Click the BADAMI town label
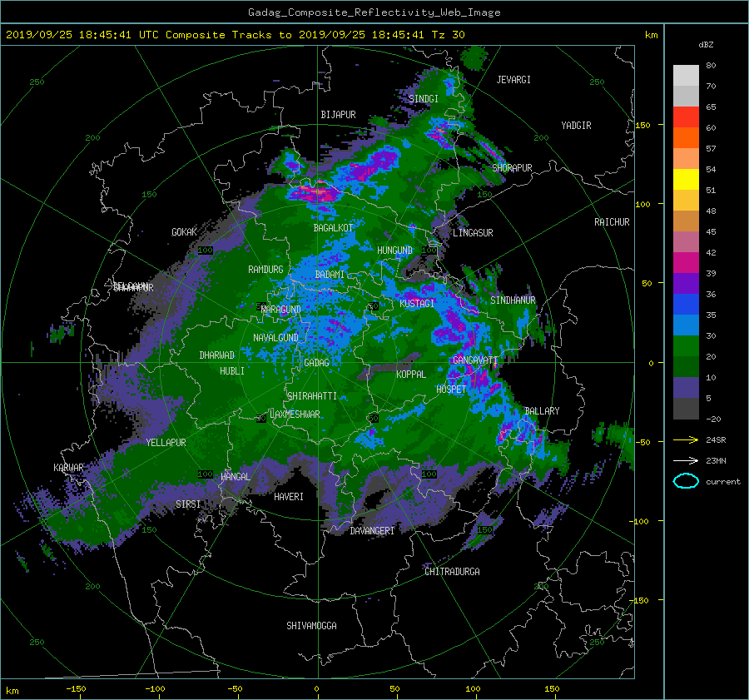Viewport: 749px width, 700px height. 330,275
